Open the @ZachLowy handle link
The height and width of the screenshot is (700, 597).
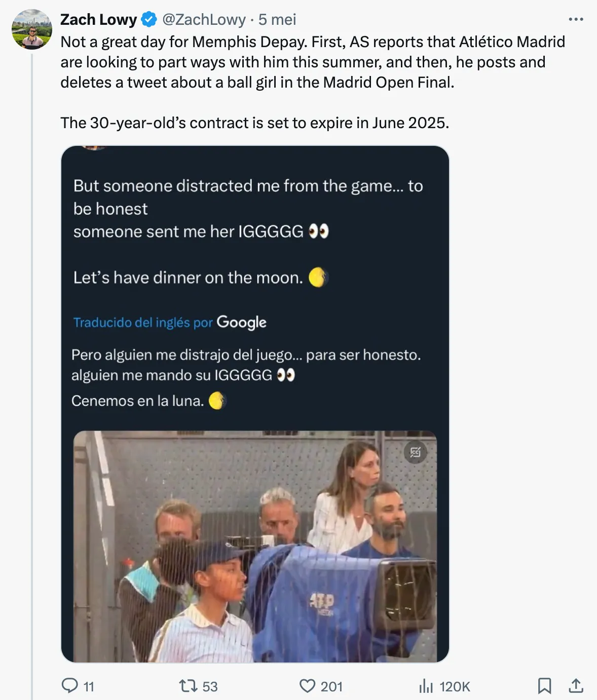point(204,19)
